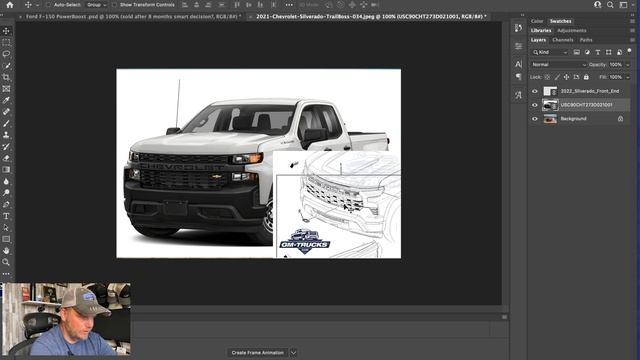Switch to the Paths tab
This screenshot has width=640, height=360.
tap(586, 40)
